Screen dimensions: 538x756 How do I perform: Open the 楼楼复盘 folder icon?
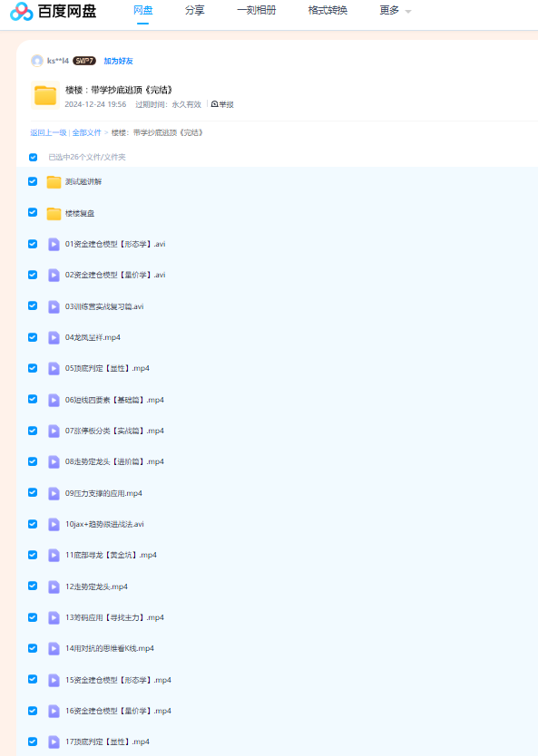point(54,213)
